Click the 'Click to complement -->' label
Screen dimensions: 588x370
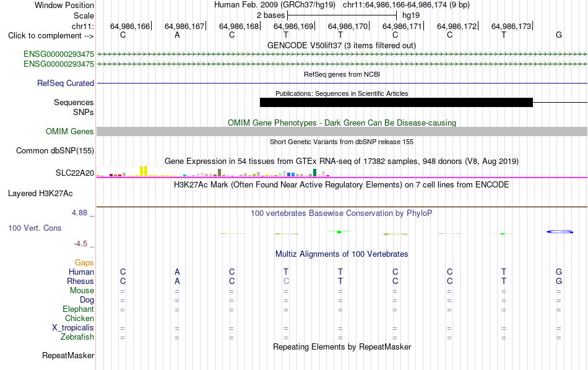51,36
